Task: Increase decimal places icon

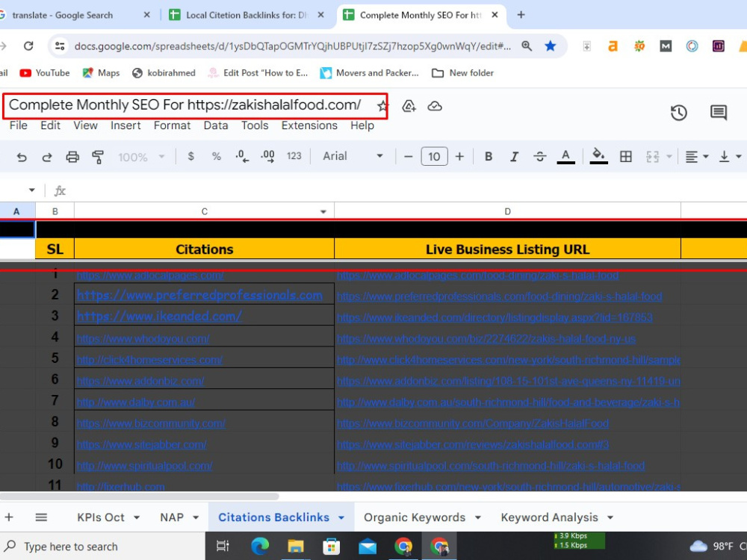Action: tap(267, 156)
